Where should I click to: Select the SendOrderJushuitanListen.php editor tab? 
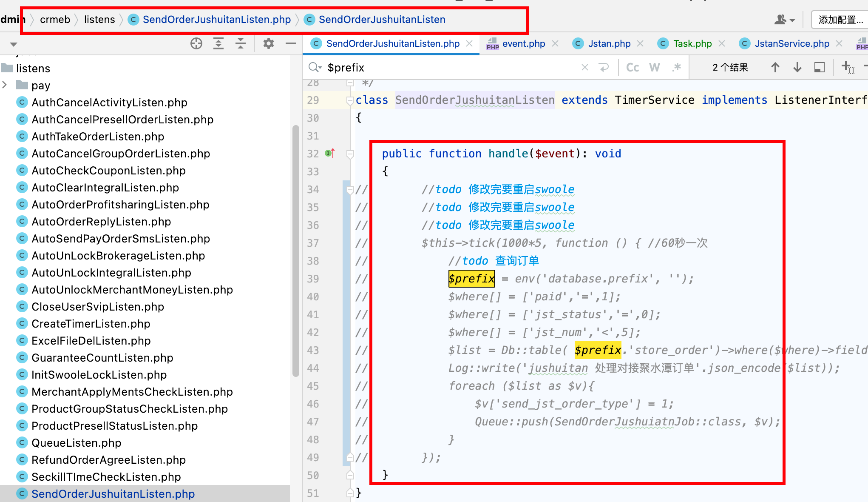point(392,43)
